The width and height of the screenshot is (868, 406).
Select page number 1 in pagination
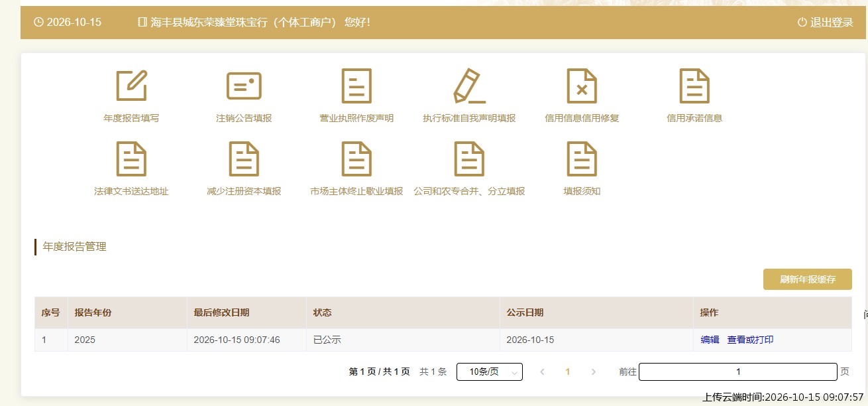pos(567,372)
